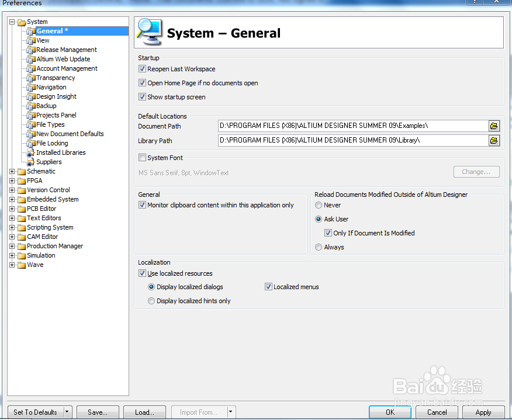Viewport: 512px width, 420px height.
Task: Click the New Document Defaults page icon
Action: point(31,134)
